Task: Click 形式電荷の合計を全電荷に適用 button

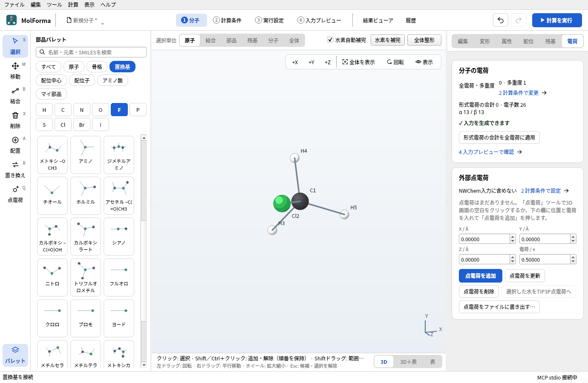Action: tap(499, 137)
